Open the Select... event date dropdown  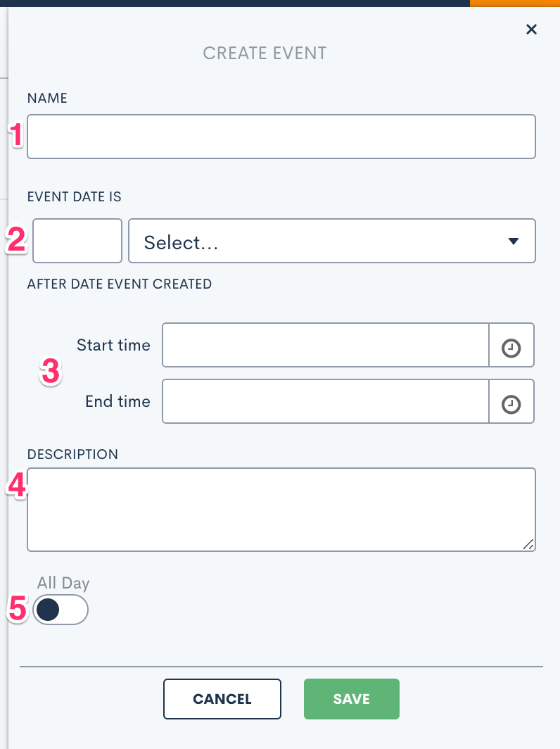[332, 241]
